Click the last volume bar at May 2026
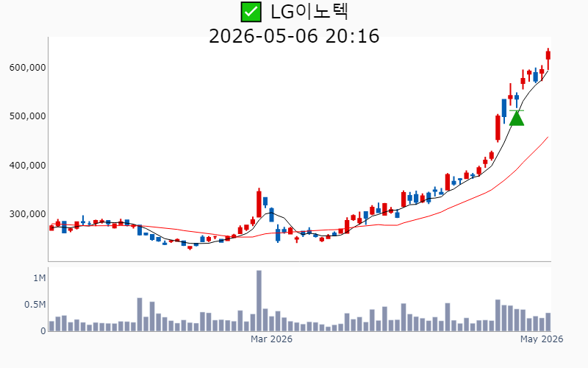Viewport: 588px width, 368px height. pos(548,322)
